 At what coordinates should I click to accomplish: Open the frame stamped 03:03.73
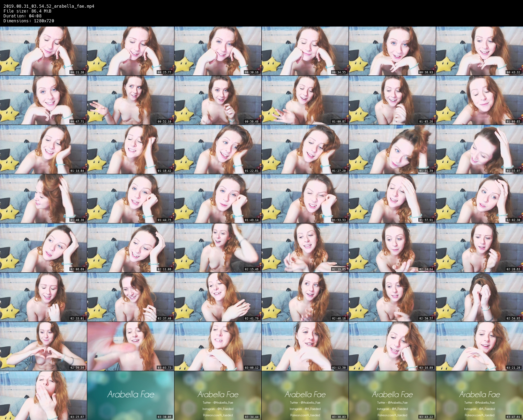(130, 346)
